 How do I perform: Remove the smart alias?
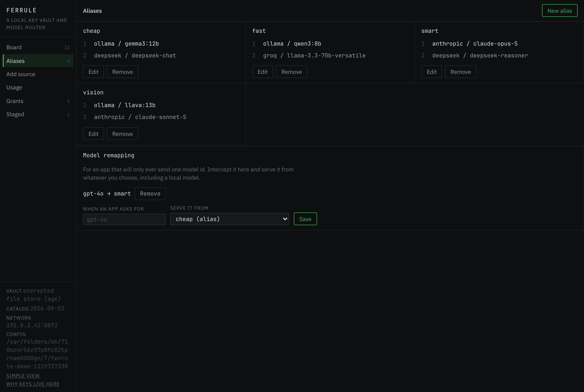460,72
